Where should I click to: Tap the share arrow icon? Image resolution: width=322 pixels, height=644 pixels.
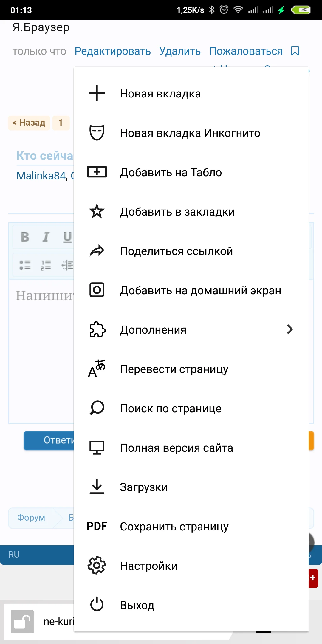click(x=97, y=251)
